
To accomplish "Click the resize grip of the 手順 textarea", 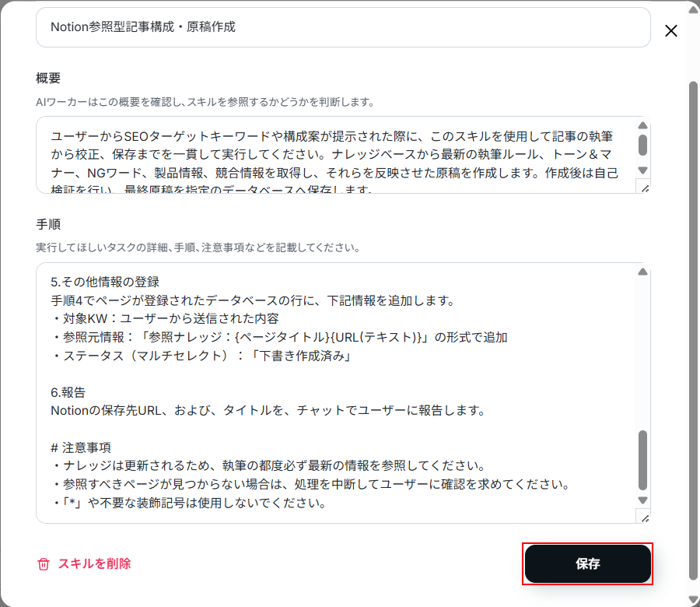I will point(644,518).
